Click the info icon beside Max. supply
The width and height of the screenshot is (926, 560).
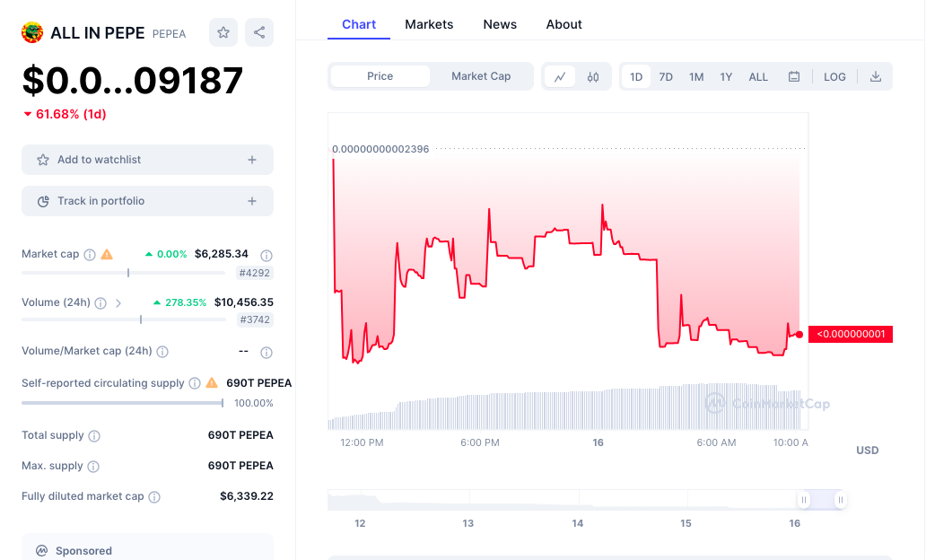click(x=93, y=467)
